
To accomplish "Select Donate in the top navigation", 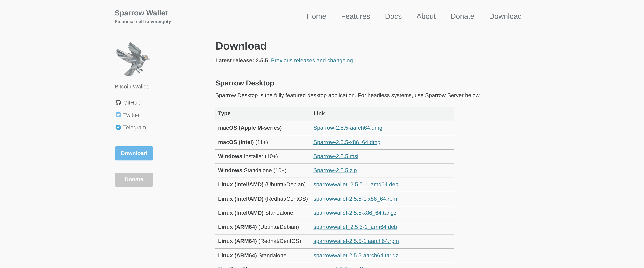I will point(462,16).
